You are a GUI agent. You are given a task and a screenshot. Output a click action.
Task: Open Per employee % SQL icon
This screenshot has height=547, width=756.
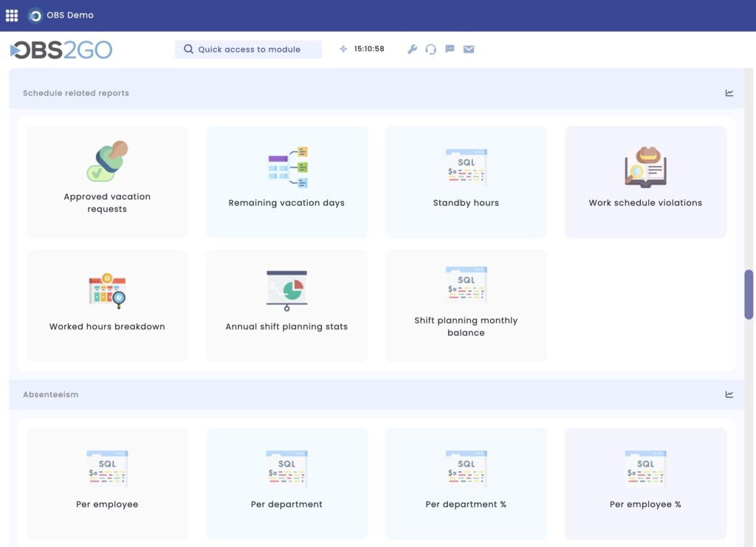coord(645,469)
